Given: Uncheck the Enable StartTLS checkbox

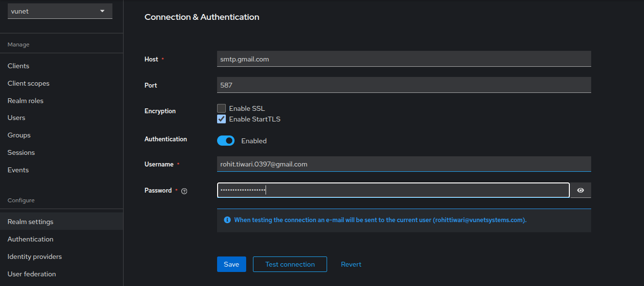Looking at the screenshot, I should [221, 119].
